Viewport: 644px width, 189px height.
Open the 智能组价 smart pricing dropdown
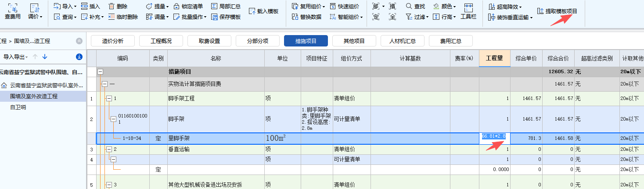346,17
